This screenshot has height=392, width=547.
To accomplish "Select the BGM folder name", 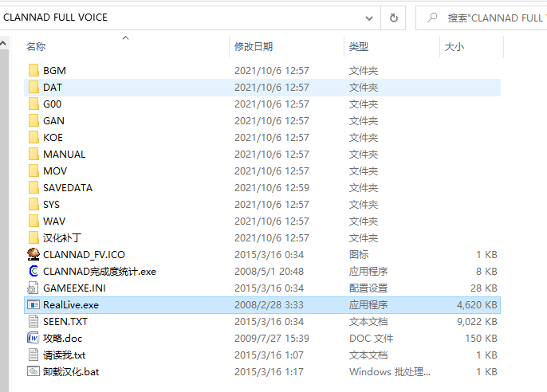I will [54, 70].
